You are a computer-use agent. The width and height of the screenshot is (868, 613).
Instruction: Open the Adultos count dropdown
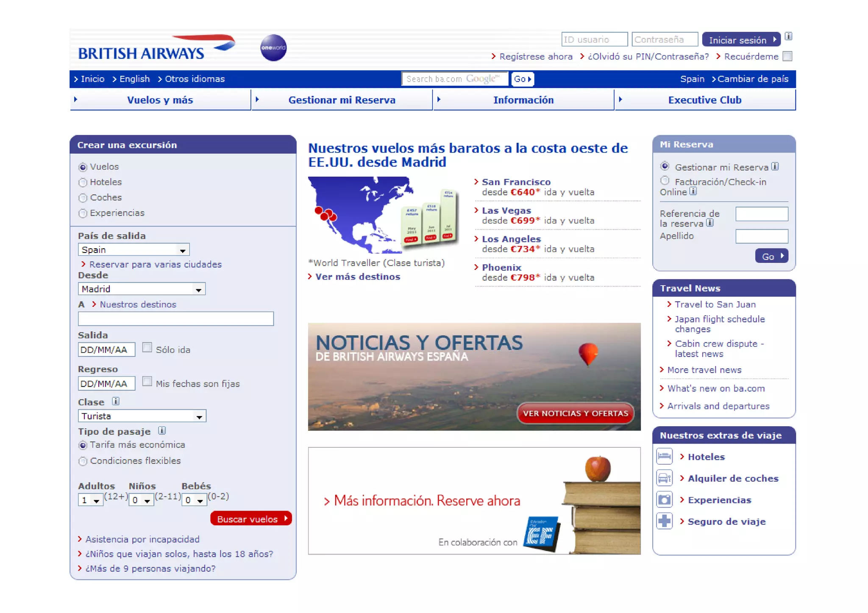(x=91, y=500)
